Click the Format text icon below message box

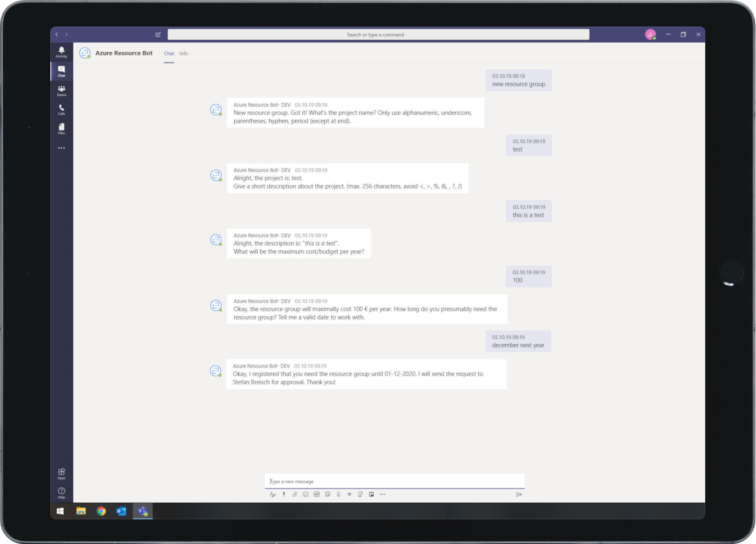(x=273, y=494)
